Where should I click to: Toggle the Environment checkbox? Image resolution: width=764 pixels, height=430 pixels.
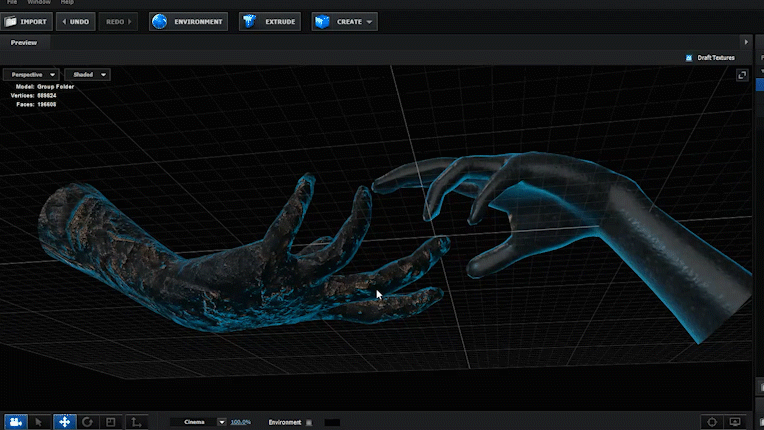point(308,423)
